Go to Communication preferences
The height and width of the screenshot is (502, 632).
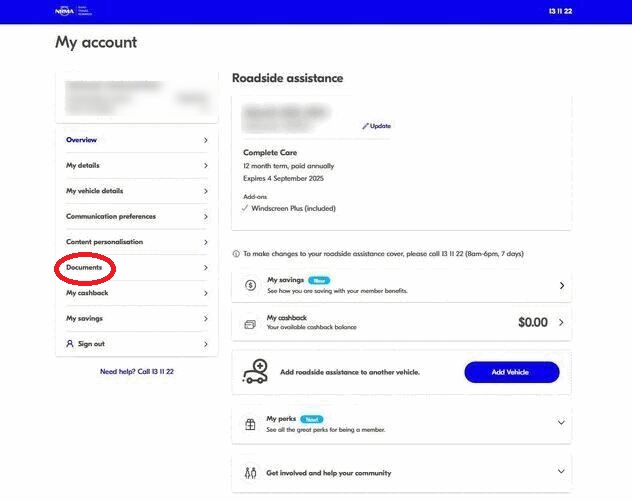(111, 216)
